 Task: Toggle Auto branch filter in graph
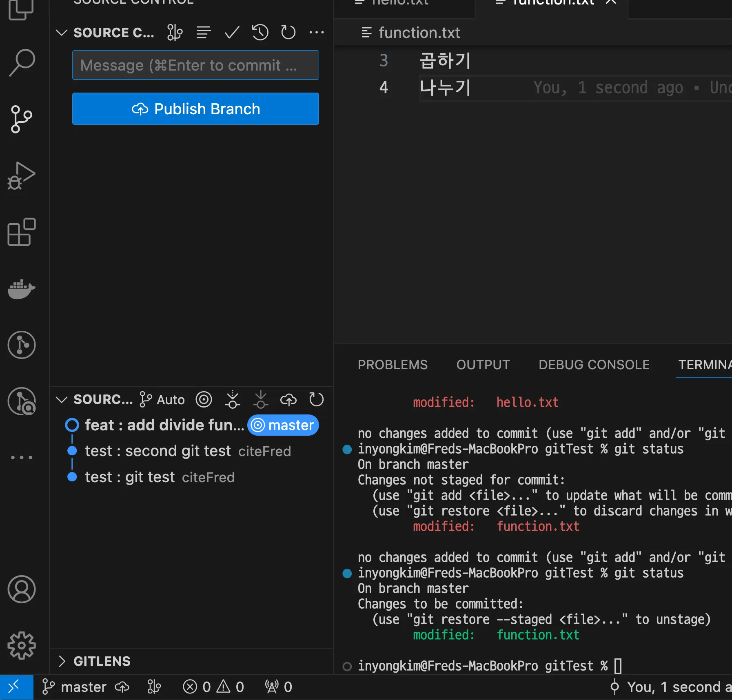162,400
